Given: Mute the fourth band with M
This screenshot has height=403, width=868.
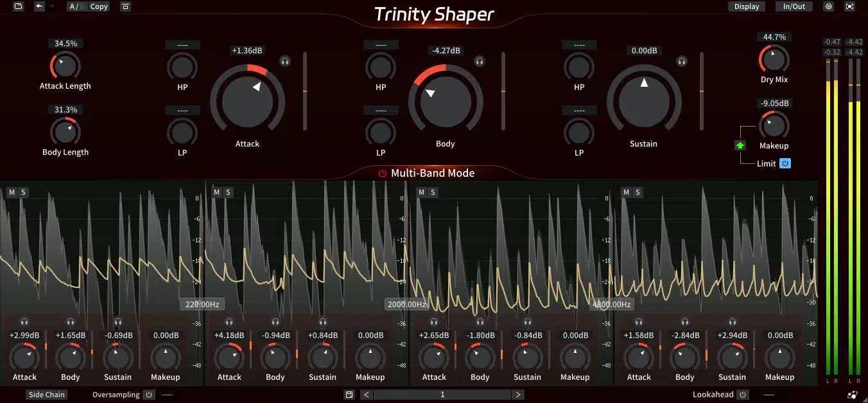Looking at the screenshot, I should click(x=626, y=192).
